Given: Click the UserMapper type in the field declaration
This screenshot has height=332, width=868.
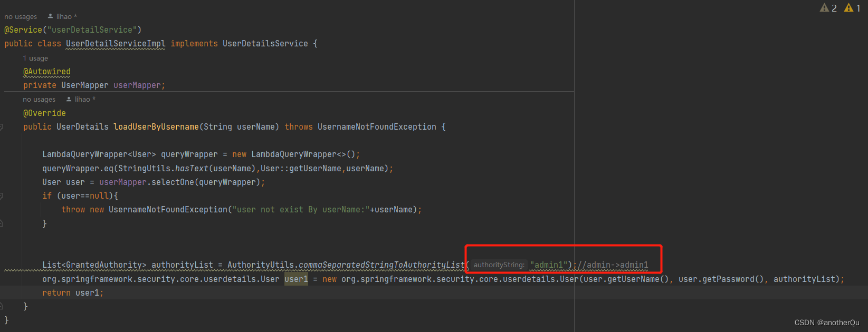Looking at the screenshot, I should 85,85.
